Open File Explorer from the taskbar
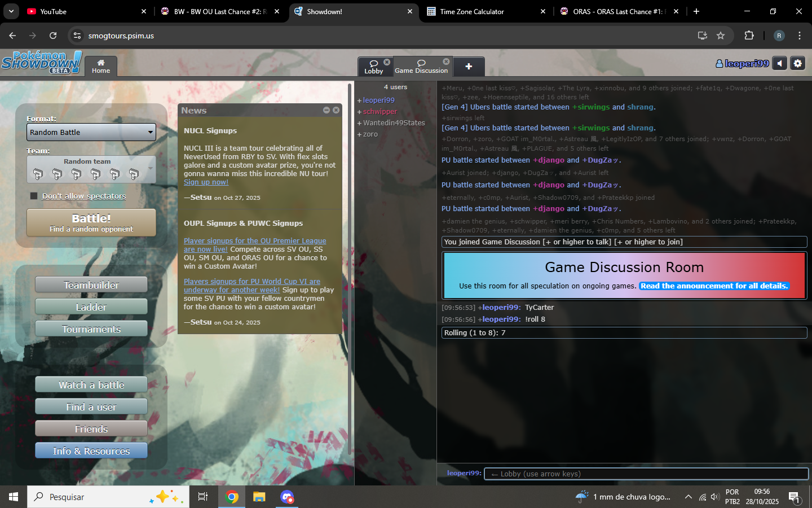The image size is (812, 508). [x=259, y=497]
